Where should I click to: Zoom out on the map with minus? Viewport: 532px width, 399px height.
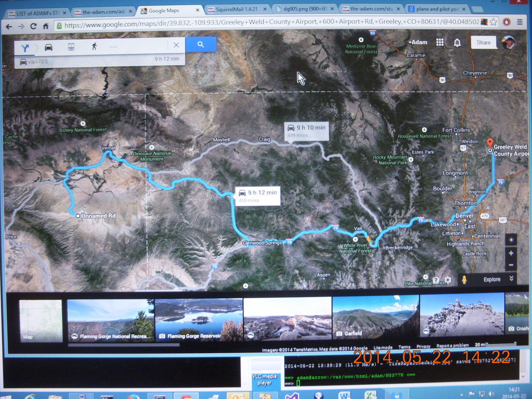point(511,265)
